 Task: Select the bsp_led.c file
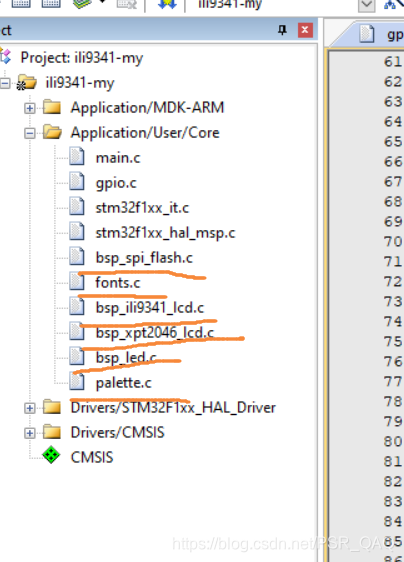point(126,358)
